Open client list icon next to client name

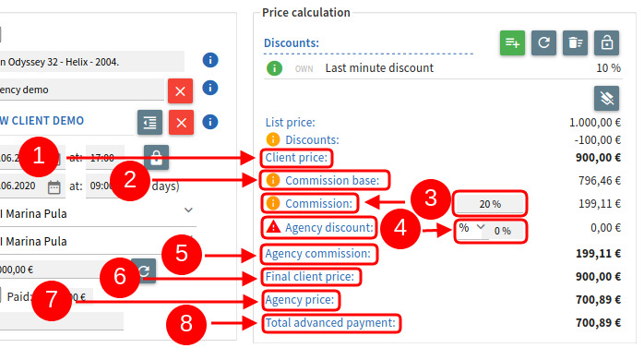149,123
